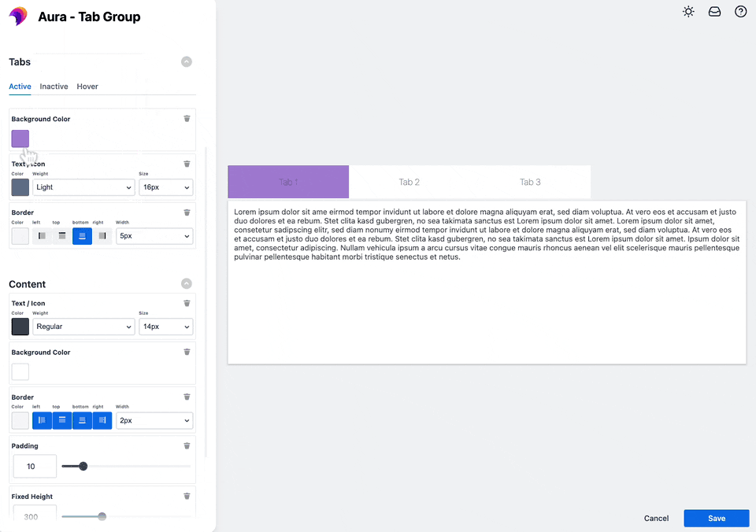The height and width of the screenshot is (532, 756).
Task: Delete the active tab Background Color setting
Action: coord(187,118)
